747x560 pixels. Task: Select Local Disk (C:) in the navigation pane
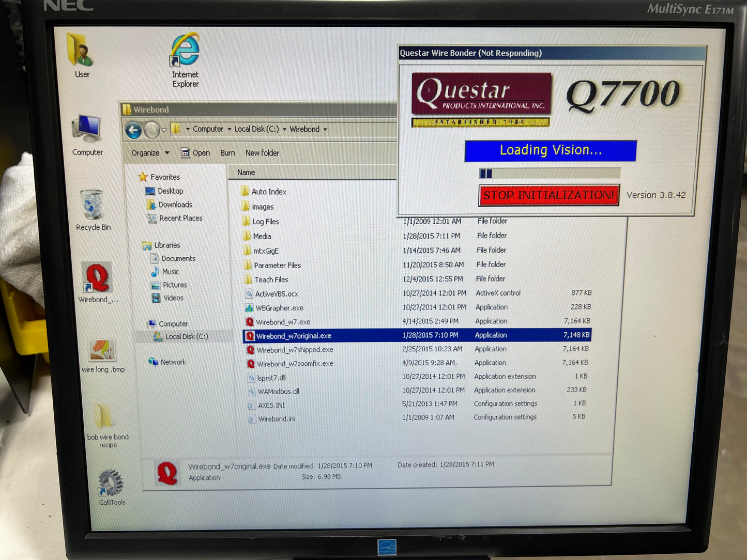coord(181,337)
